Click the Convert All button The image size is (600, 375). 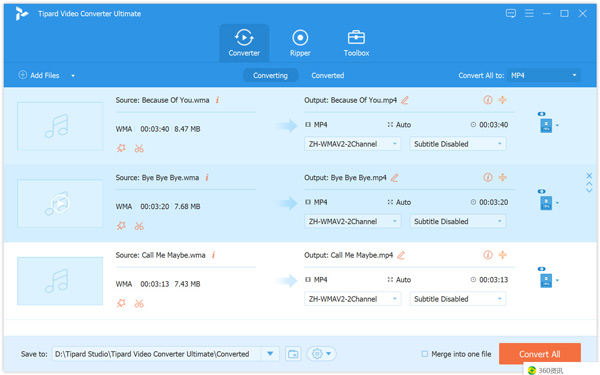click(x=540, y=354)
